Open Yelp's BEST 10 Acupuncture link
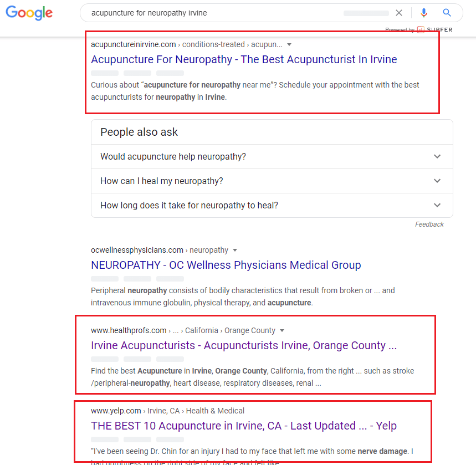The width and height of the screenshot is (476, 465). coord(244,426)
